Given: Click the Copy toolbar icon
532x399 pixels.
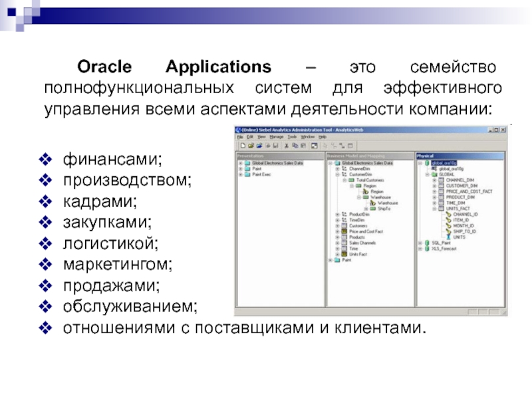Looking at the screenshot, I should pyautogui.click(x=295, y=146).
